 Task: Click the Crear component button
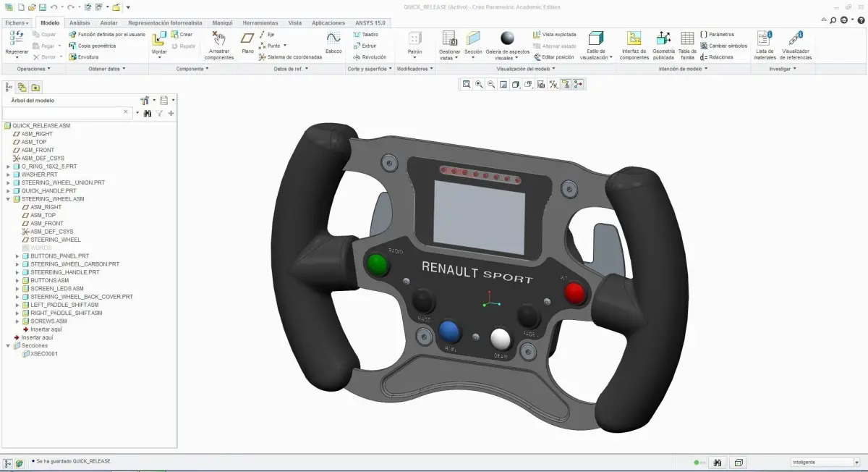click(182, 34)
